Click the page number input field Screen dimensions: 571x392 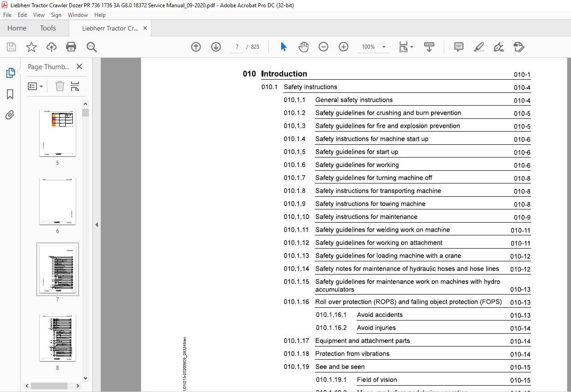pyautogui.click(x=237, y=47)
